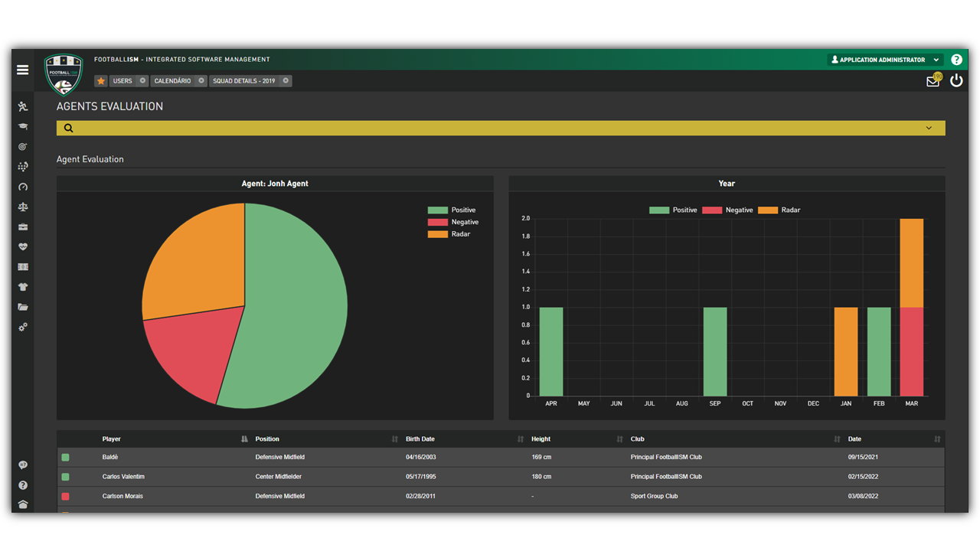This screenshot has height=551, width=980.
Task: Open the heartbeat medical sidebar icon
Action: click(x=23, y=247)
